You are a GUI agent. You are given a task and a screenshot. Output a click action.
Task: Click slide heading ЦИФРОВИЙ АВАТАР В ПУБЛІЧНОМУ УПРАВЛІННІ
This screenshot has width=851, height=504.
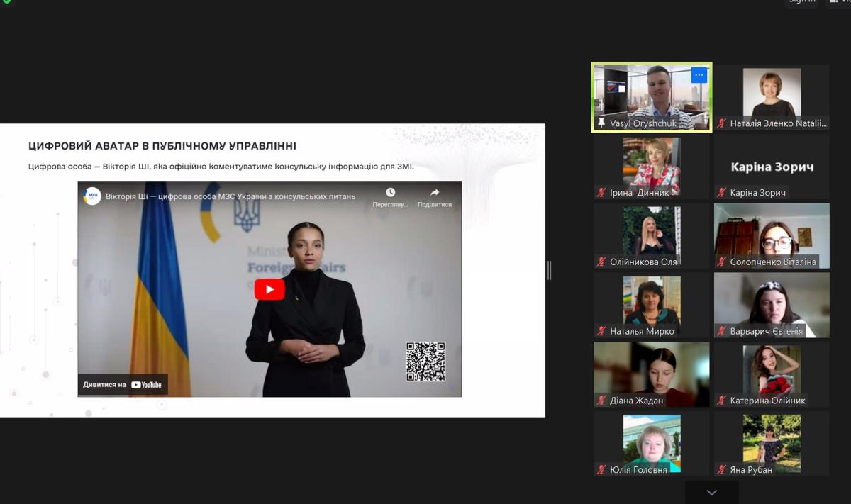pyautogui.click(x=162, y=146)
